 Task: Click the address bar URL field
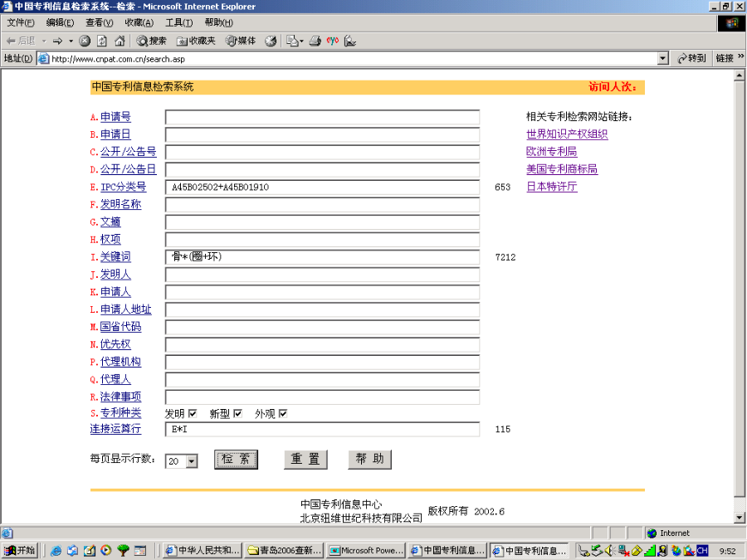click(x=353, y=59)
